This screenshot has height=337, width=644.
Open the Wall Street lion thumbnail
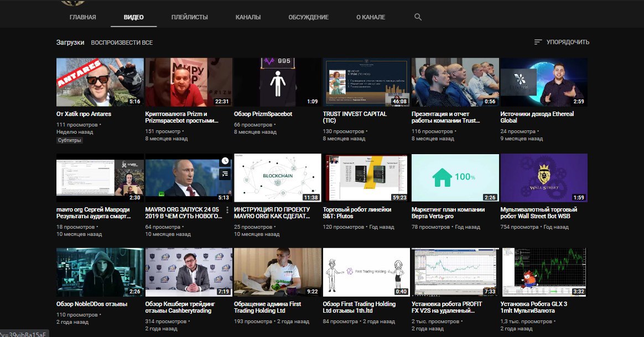(x=544, y=177)
